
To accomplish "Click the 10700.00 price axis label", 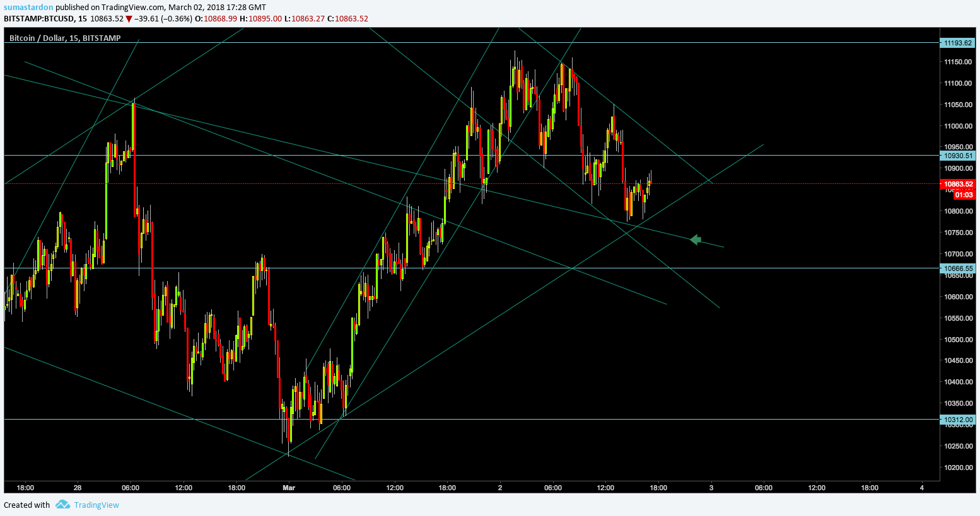I will click(x=958, y=254).
